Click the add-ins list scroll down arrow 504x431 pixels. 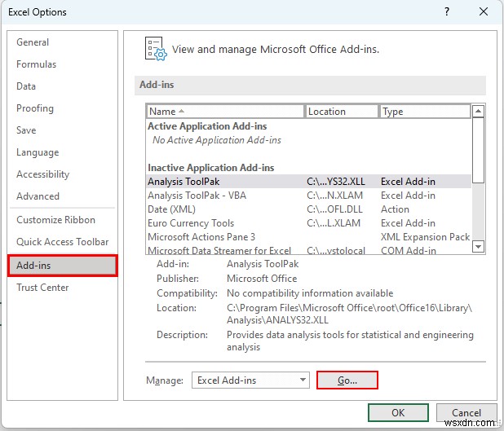(x=478, y=247)
